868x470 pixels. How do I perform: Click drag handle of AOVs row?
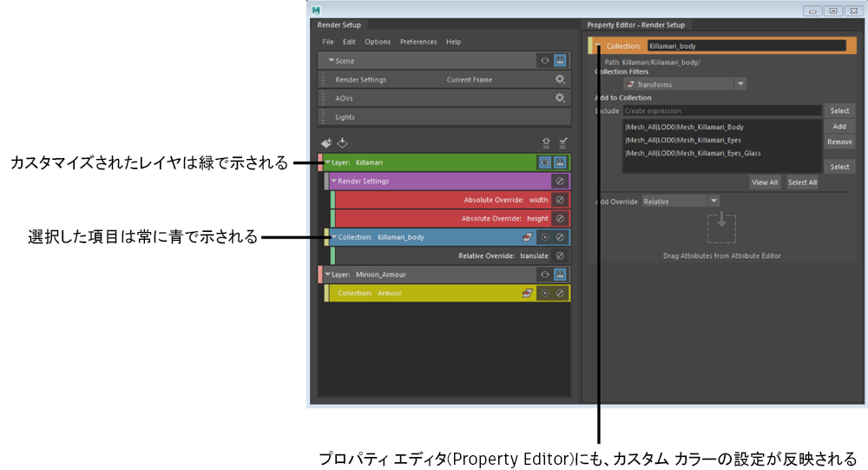click(323, 98)
